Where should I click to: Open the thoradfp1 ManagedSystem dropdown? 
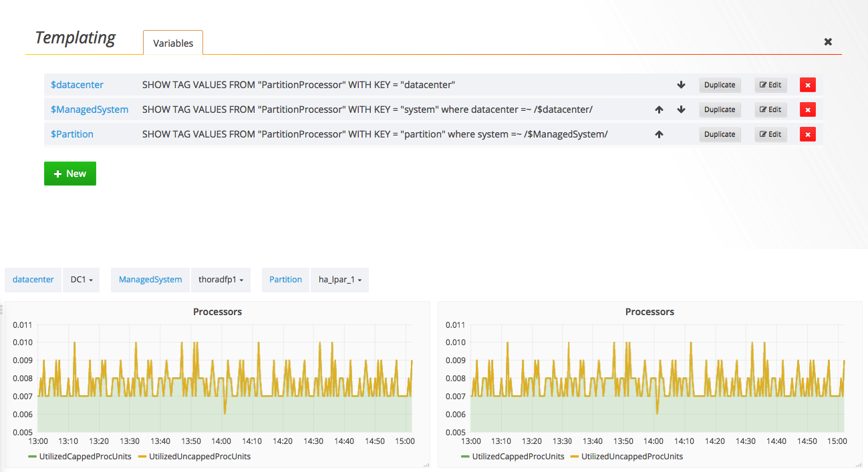(221, 280)
